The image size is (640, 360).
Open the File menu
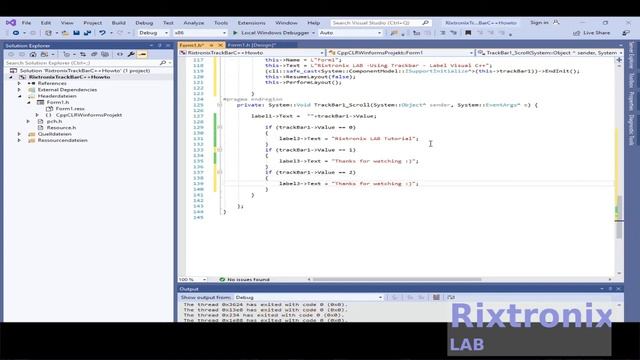pos(26,23)
